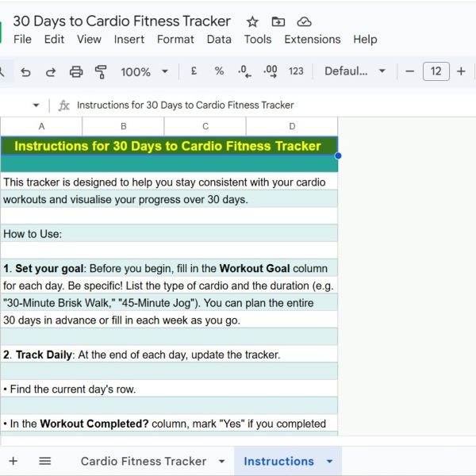Add a new sheet with plus button
The width and height of the screenshot is (476, 476).
tap(13, 461)
